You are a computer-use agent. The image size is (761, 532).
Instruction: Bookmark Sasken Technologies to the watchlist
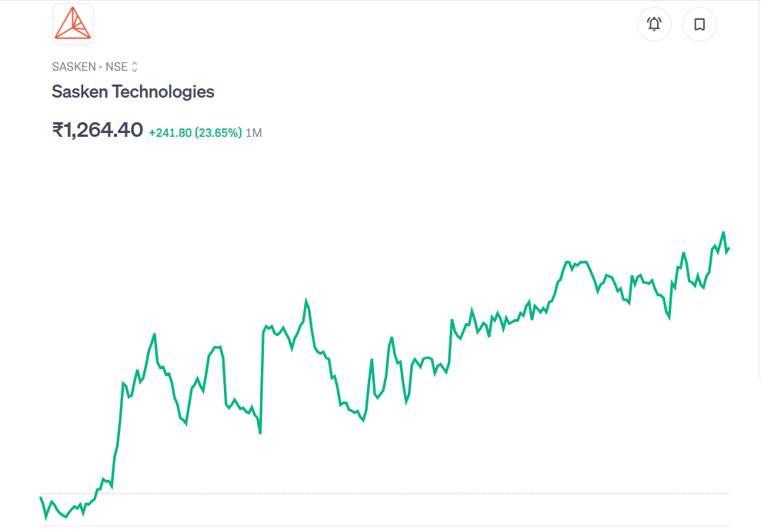pos(699,25)
